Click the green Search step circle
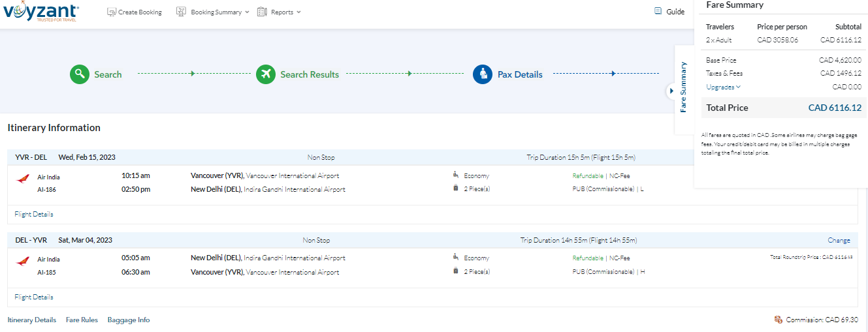 click(x=79, y=74)
